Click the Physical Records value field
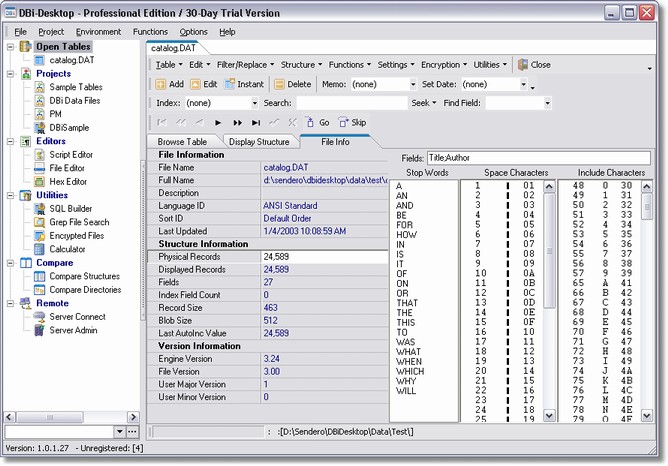668x466 pixels. (x=325, y=257)
